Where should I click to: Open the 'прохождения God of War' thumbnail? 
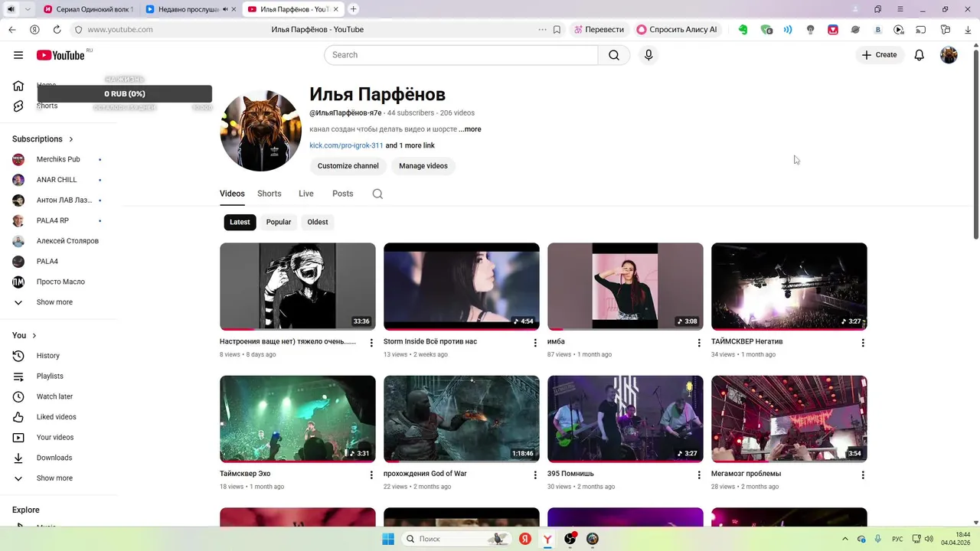pos(462,419)
